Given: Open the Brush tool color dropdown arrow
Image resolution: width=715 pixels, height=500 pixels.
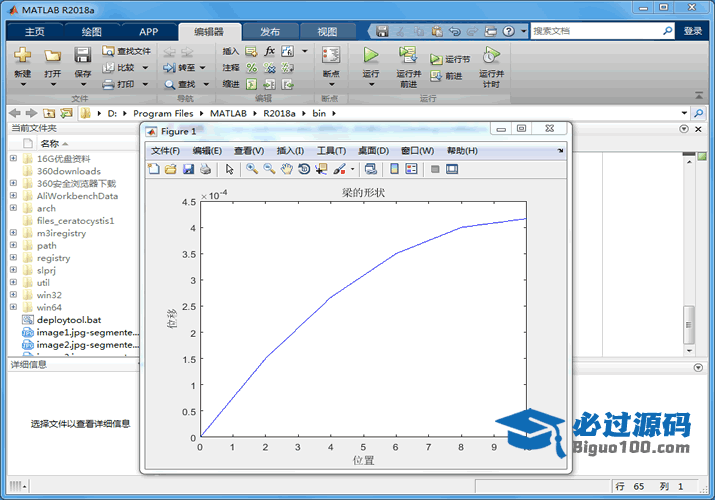Looking at the screenshot, I should 352,169.
